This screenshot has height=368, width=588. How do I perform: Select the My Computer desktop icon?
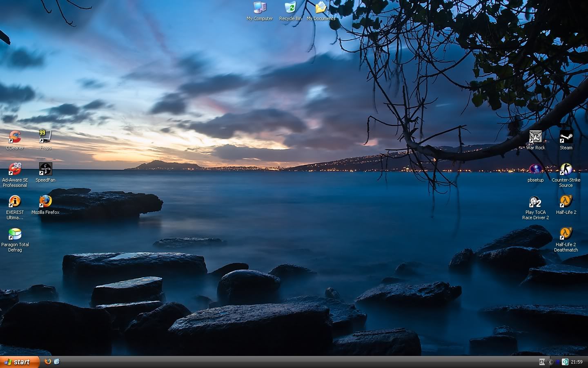(x=260, y=7)
